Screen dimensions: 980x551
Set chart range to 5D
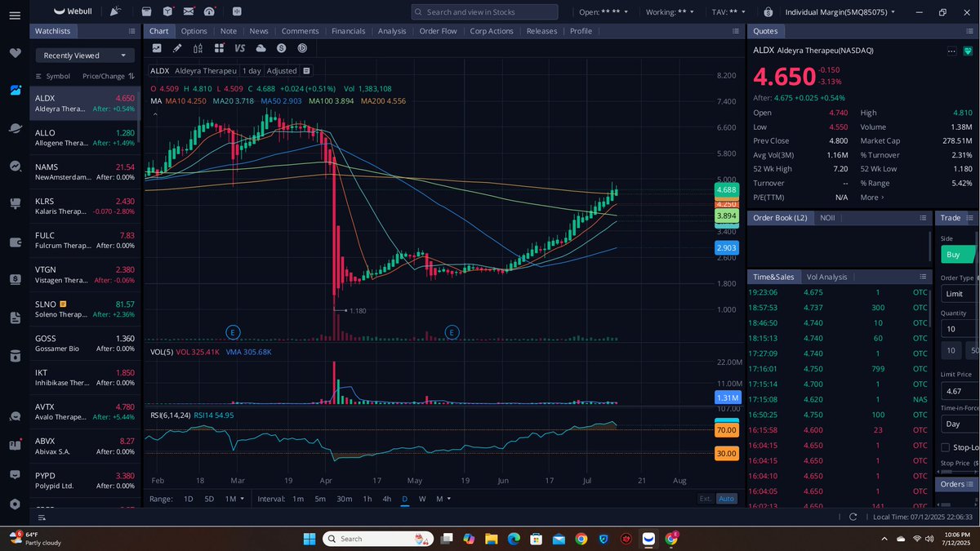point(209,499)
